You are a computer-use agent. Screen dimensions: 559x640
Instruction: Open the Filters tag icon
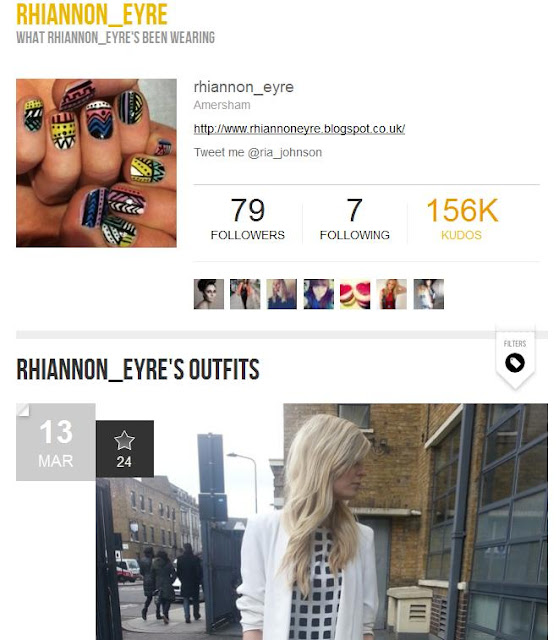coord(515,362)
